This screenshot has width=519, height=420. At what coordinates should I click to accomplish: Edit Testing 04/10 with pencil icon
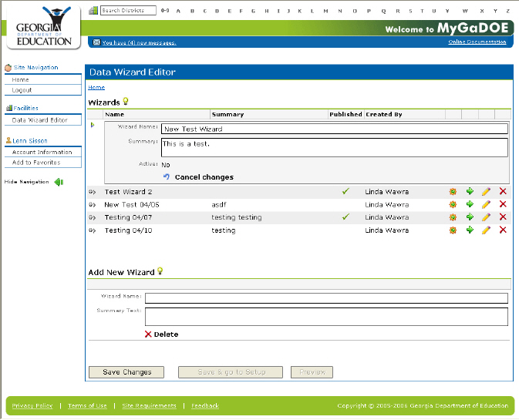tap(486, 230)
